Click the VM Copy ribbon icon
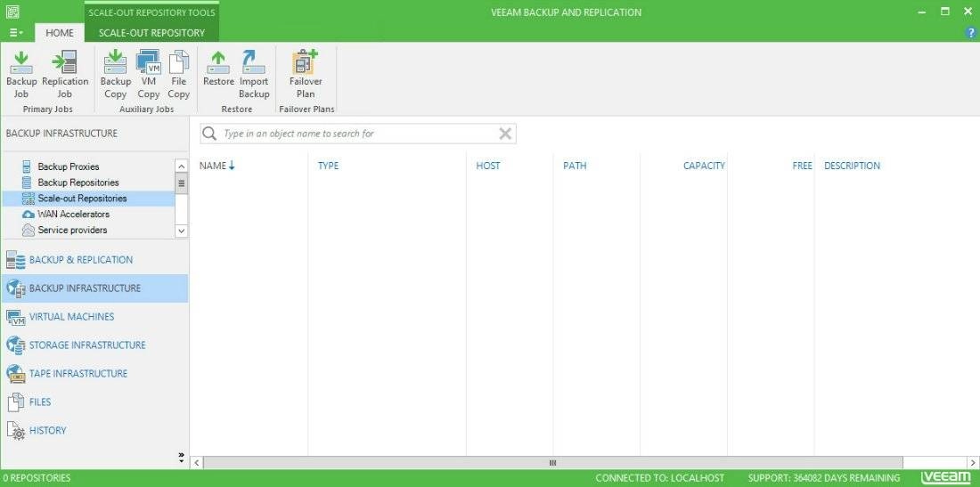This screenshot has height=487, width=980. 149,75
